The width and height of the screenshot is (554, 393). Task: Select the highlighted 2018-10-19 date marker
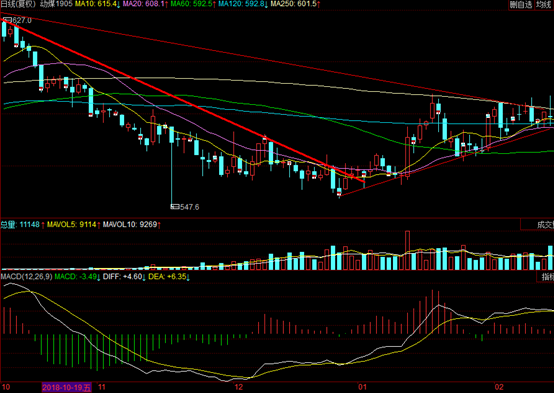(x=66, y=387)
